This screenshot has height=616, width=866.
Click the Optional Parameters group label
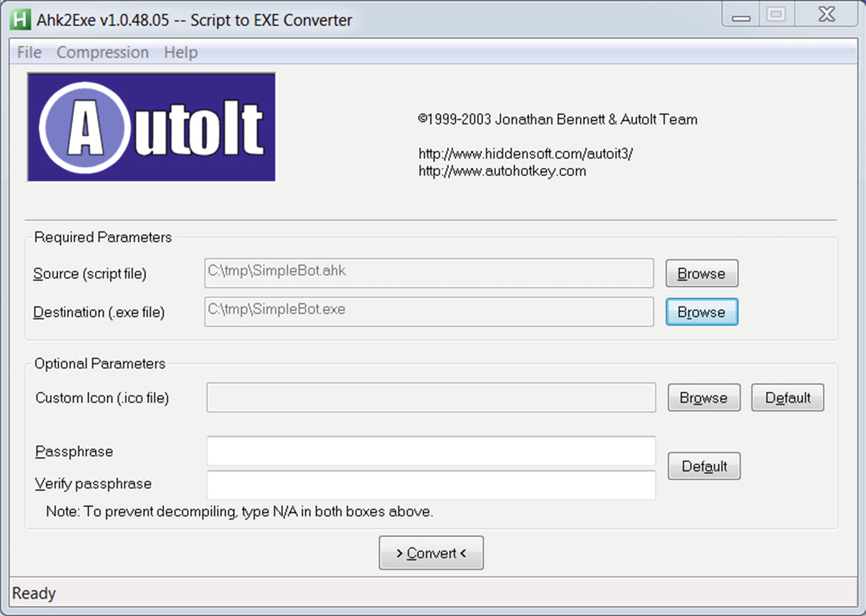tap(100, 363)
